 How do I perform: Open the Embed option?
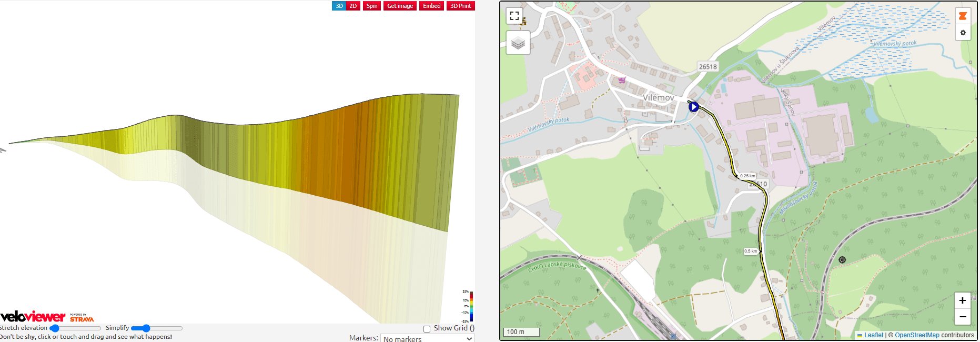point(431,6)
